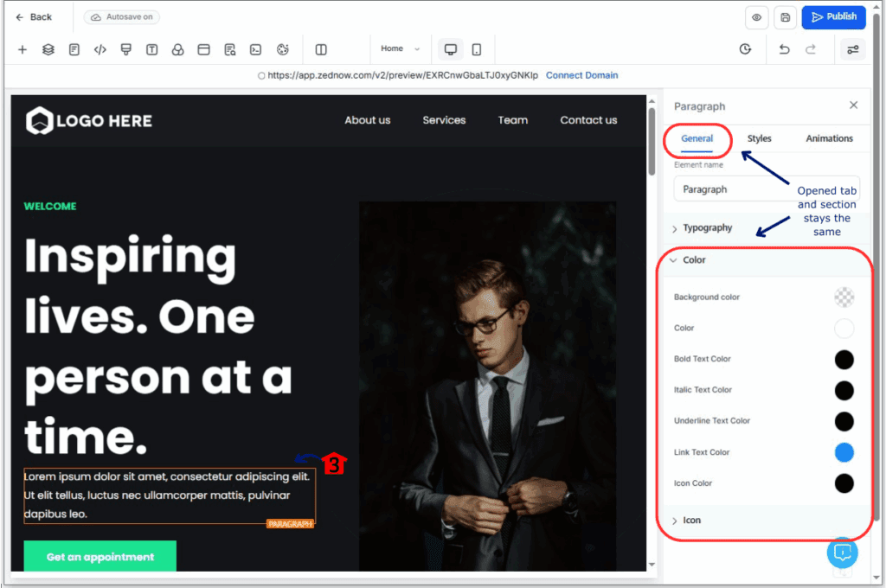
Task: Open the overlapping circles color icon
Action: pyautogui.click(x=178, y=49)
